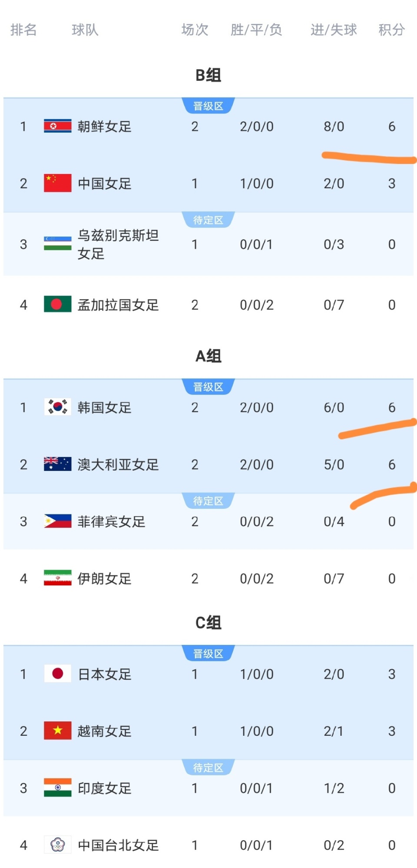Open the 澳大利亚女足 team name
Image resolution: width=417 pixels, height=868 pixels.
coord(118,464)
